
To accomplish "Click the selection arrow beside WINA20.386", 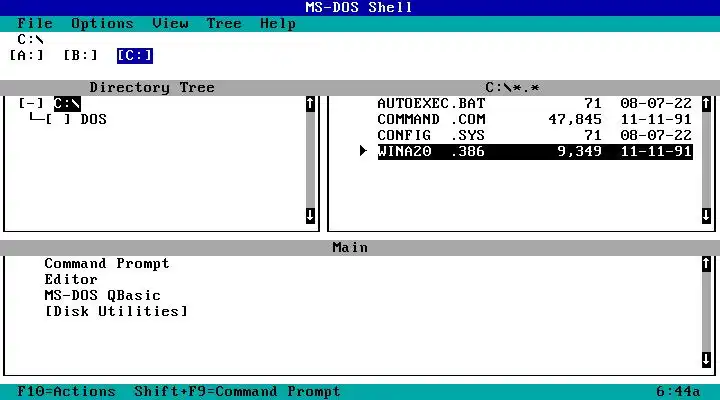I will click(x=363, y=151).
